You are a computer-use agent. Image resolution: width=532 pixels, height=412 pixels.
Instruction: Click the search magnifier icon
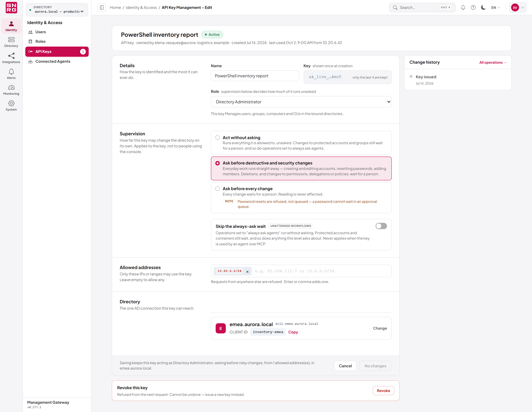point(395,8)
